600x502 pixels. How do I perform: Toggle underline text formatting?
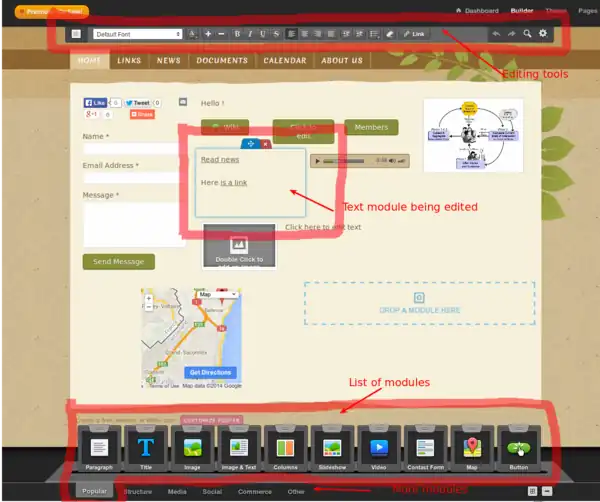263,34
